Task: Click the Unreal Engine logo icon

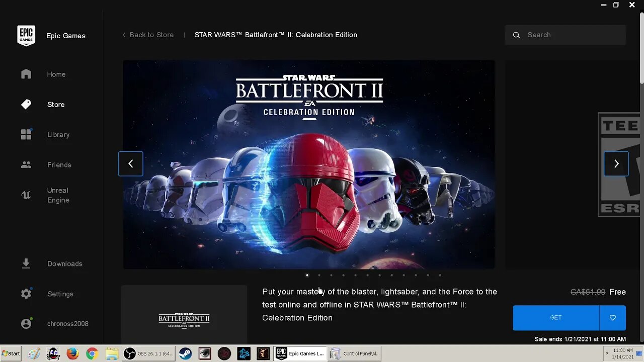Action: pyautogui.click(x=26, y=195)
